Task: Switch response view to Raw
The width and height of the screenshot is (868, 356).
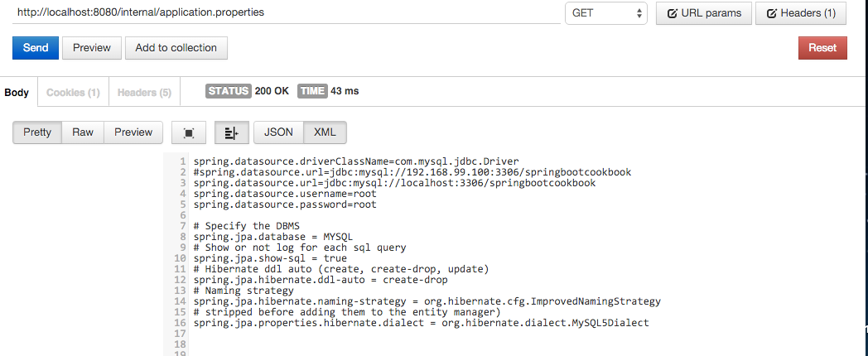Action: (83, 132)
